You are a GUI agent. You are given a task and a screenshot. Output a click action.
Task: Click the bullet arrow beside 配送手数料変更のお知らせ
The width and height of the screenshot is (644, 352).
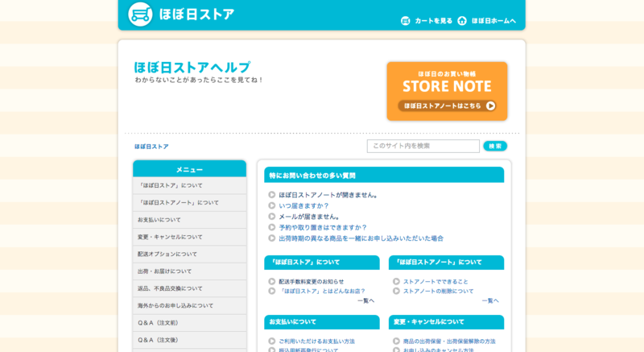[x=272, y=281]
